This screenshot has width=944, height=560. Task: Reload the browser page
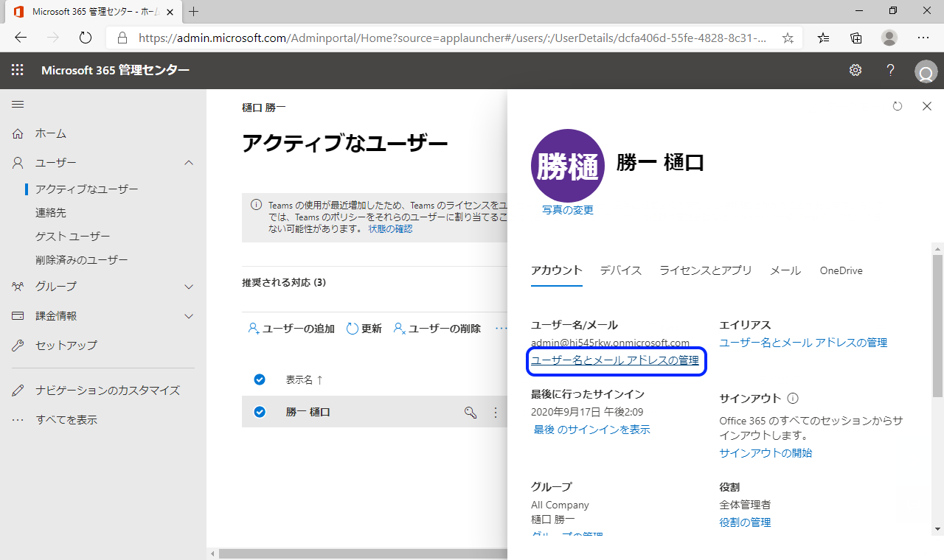tap(85, 38)
